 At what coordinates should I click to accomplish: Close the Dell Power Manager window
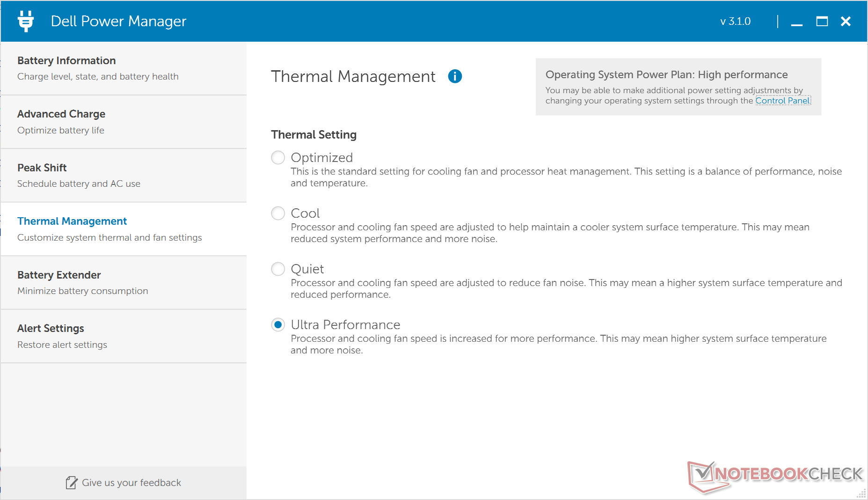[x=846, y=22]
